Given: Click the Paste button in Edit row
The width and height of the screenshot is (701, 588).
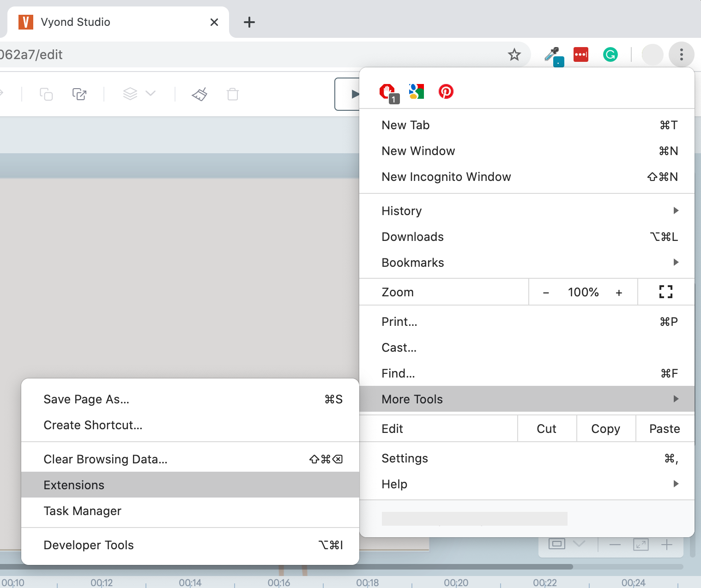Looking at the screenshot, I should [x=665, y=429].
